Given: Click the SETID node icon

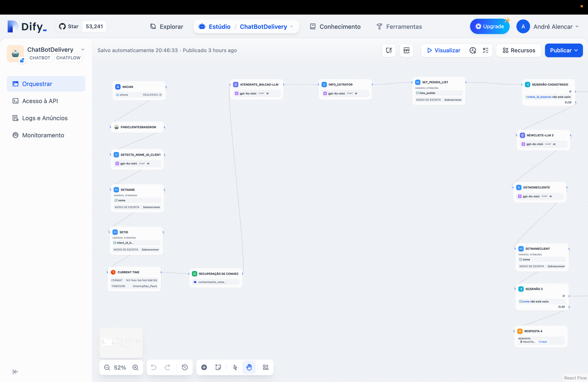Looking at the screenshot, I should (115, 232).
